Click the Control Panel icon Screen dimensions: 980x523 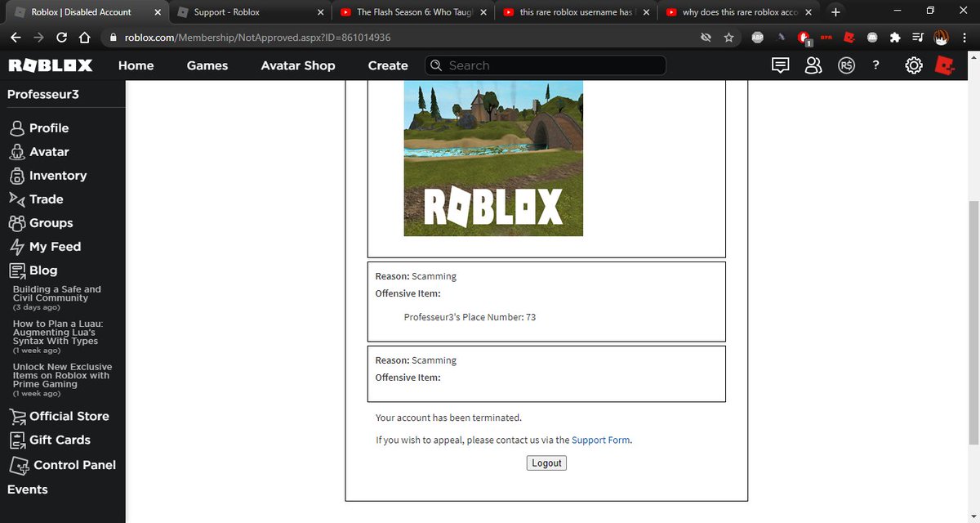coord(19,466)
